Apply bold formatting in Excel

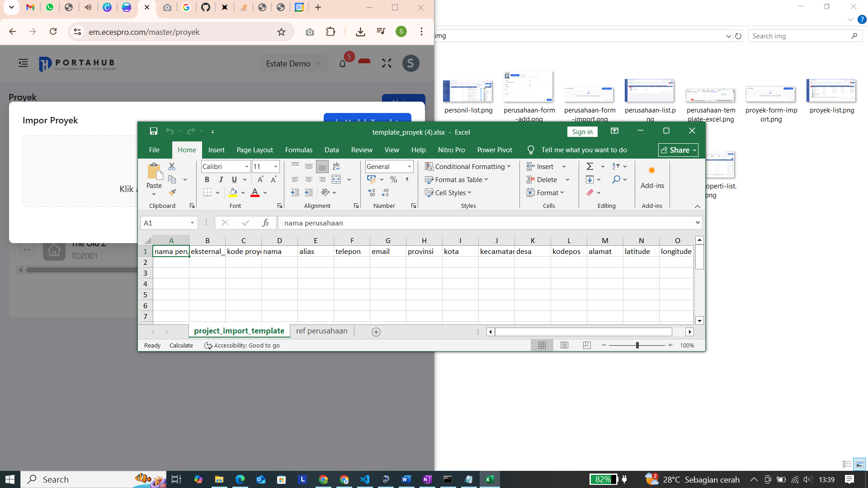coord(207,179)
